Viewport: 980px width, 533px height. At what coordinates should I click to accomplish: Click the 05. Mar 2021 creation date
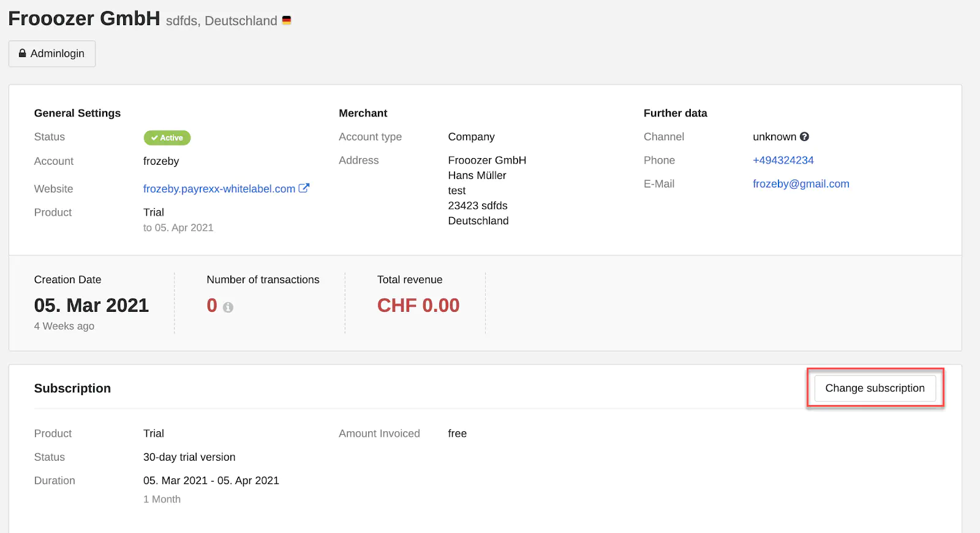click(x=91, y=305)
